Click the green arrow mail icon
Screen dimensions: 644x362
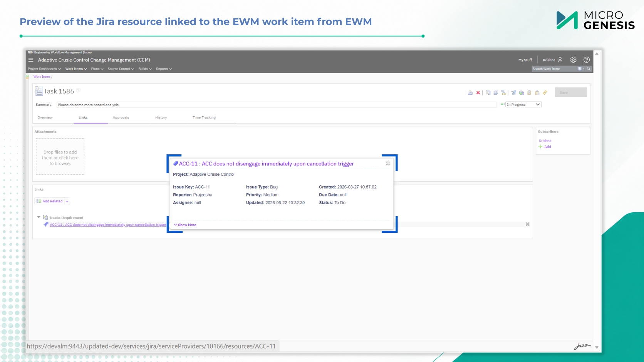point(522,93)
